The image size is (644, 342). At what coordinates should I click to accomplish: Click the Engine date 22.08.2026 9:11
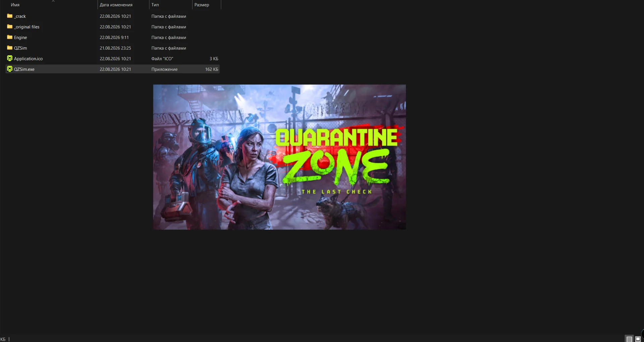click(114, 38)
